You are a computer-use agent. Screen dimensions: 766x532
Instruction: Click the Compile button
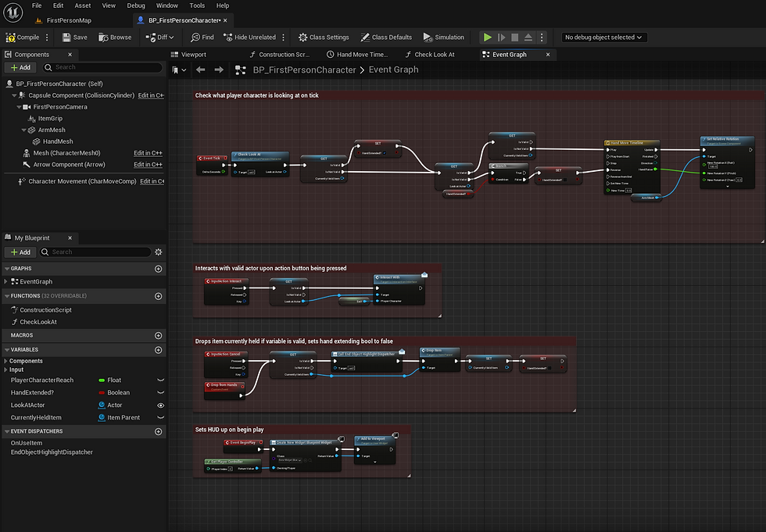(23, 37)
